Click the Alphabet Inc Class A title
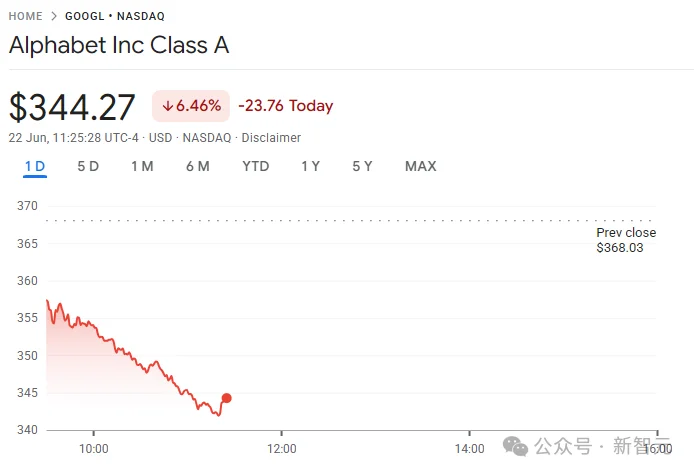694x474 pixels. click(119, 45)
